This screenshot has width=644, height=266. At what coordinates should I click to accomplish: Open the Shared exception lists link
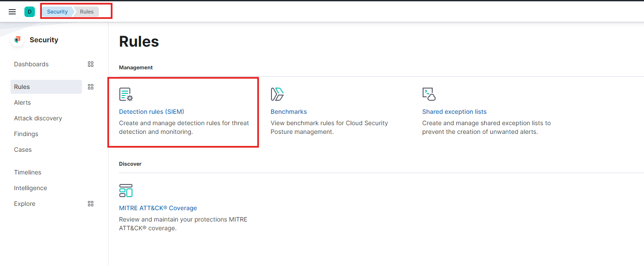(x=454, y=112)
